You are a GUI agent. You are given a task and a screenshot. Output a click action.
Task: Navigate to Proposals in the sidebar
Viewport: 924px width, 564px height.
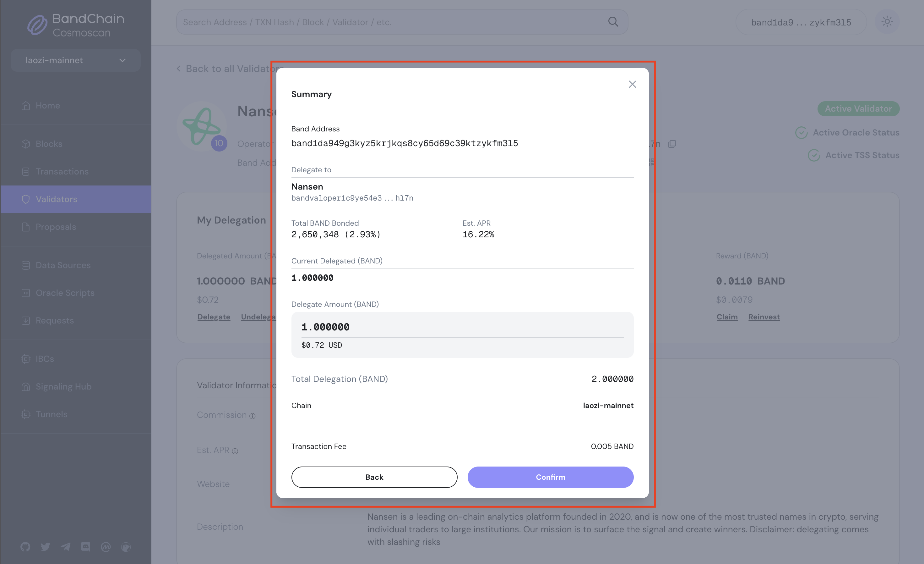click(56, 227)
